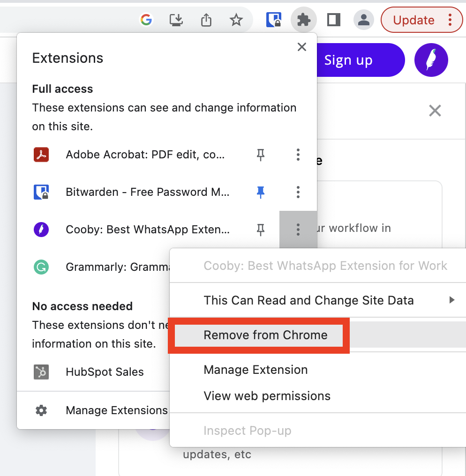The width and height of the screenshot is (466, 476).
Task: Select View web permissions
Action: 267,396
